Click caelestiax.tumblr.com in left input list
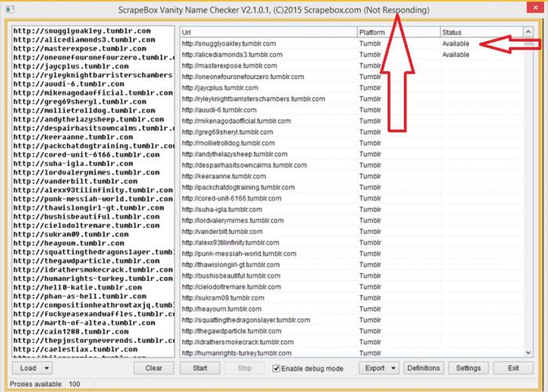The image size is (548, 392). click(75, 350)
